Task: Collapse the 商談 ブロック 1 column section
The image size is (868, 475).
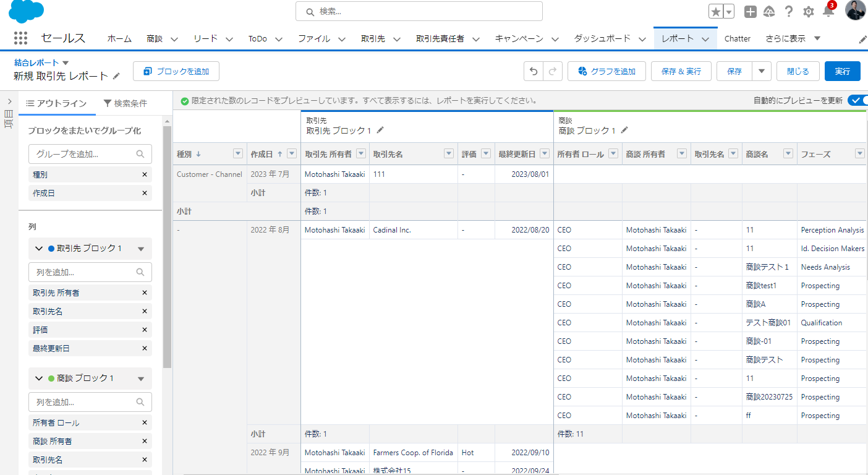Action: point(38,378)
